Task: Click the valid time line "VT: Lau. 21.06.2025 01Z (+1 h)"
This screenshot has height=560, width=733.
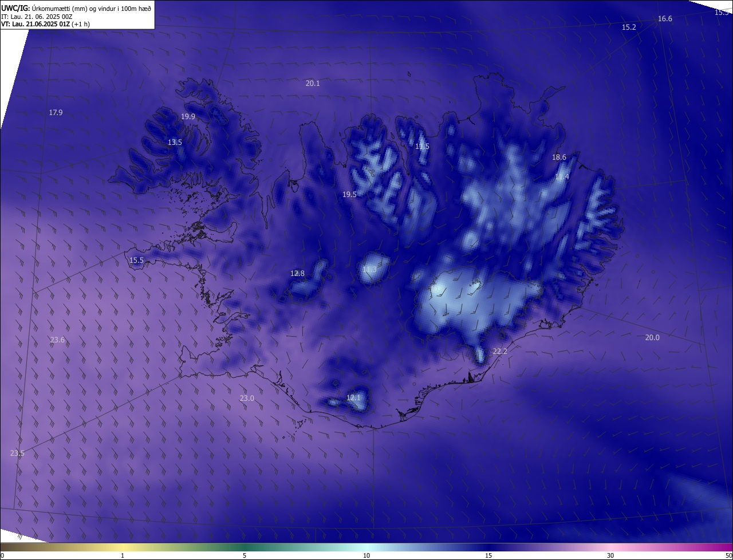Action: coord(45,24)
